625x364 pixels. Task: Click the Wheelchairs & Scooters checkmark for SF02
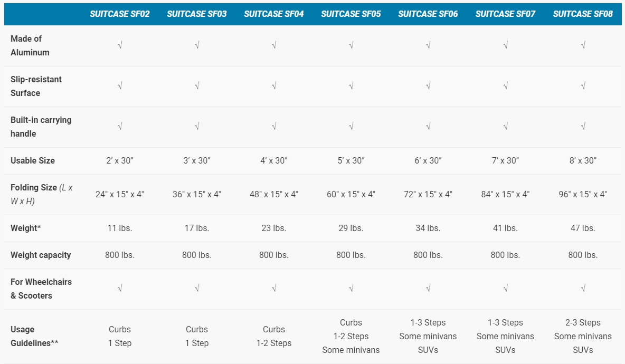pyautogui.click(x=120, y=289)
